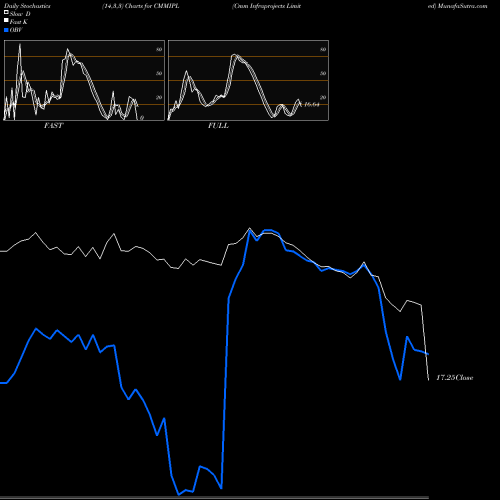Select the 'Daily Stochastics' title text
This screenshot has height=500, width=500.
point(27,6)
